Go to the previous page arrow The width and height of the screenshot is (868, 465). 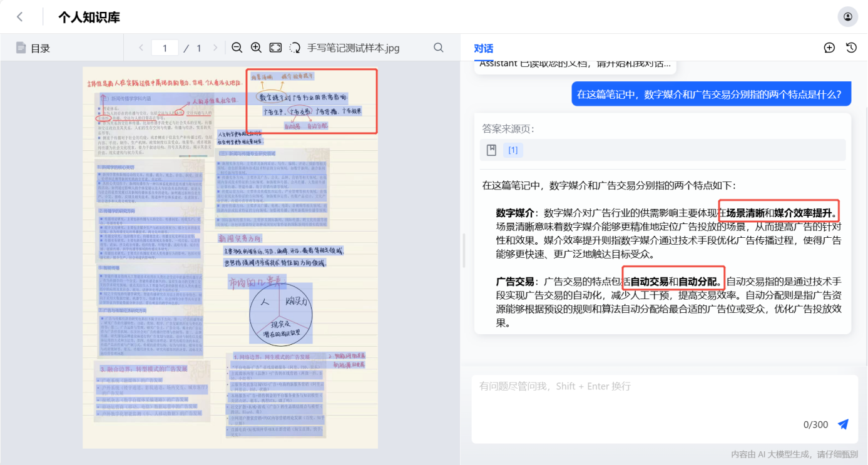tap(141, 47)
